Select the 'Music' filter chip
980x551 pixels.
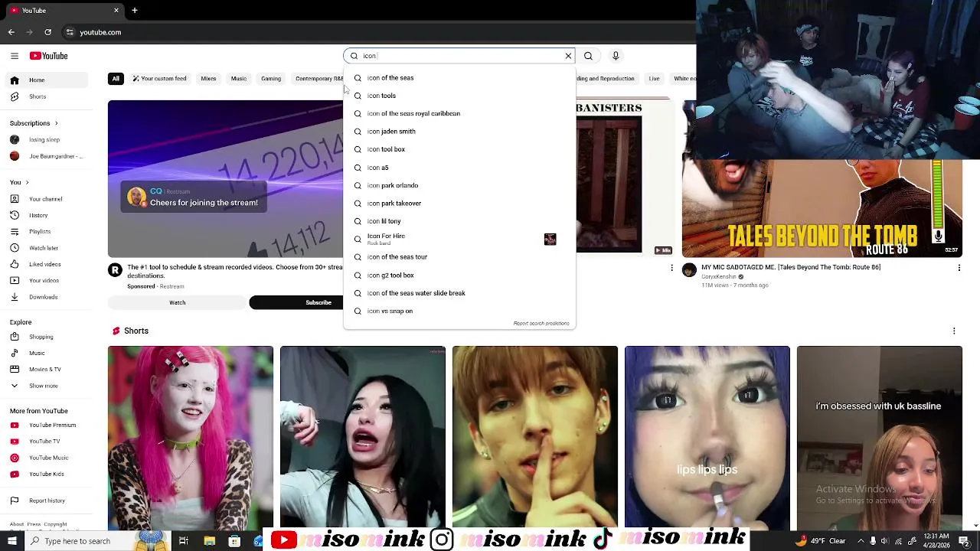coord(239,79)
